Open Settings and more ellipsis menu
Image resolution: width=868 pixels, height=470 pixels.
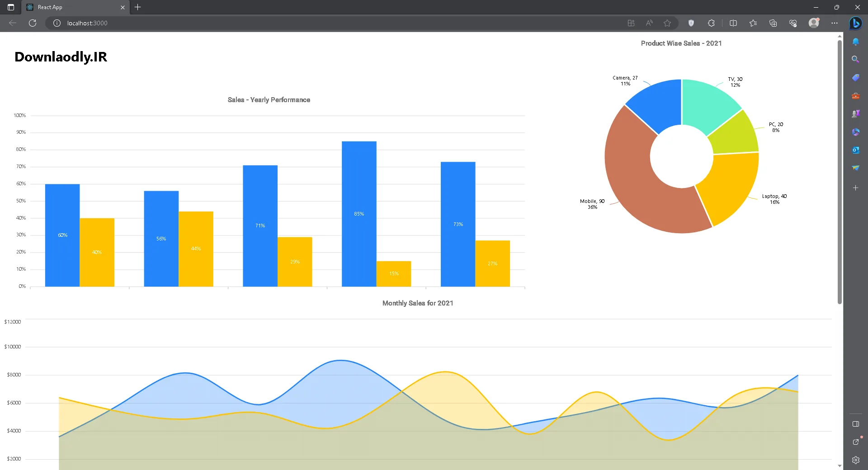(x=835, y=23)
